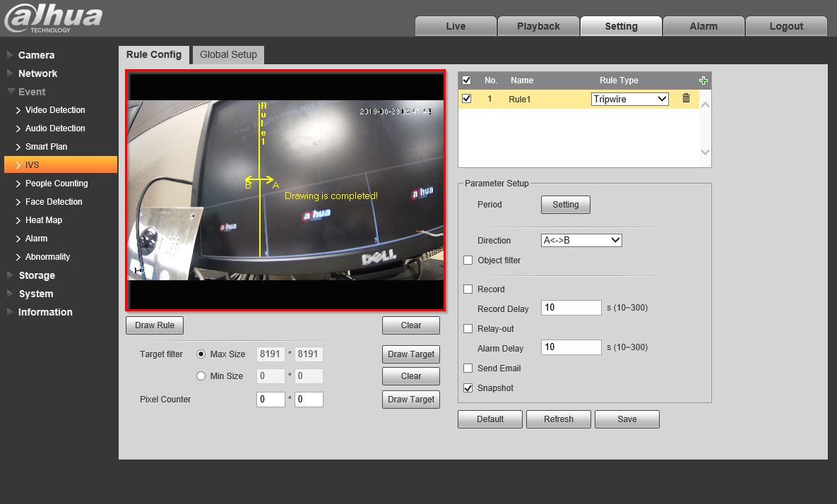
Task: Delete Rule1 with the trash icon
Action: click(x=686, y=99)
